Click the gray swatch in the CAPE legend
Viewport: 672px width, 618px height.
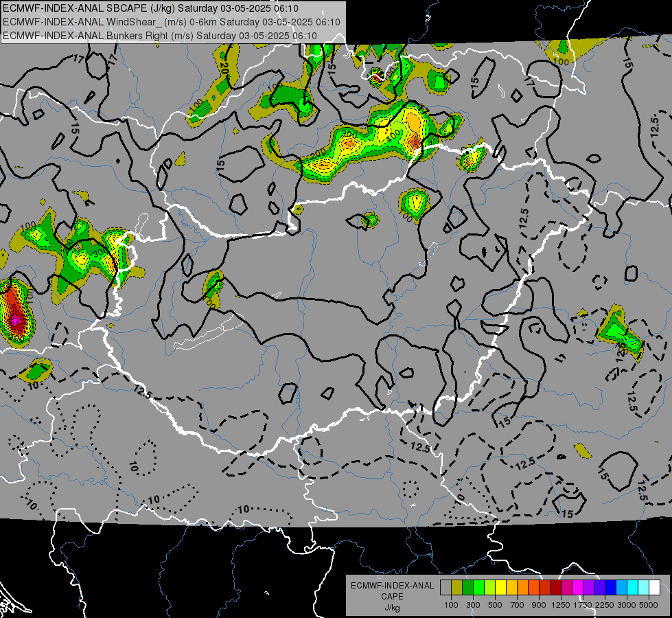(445, 587)
